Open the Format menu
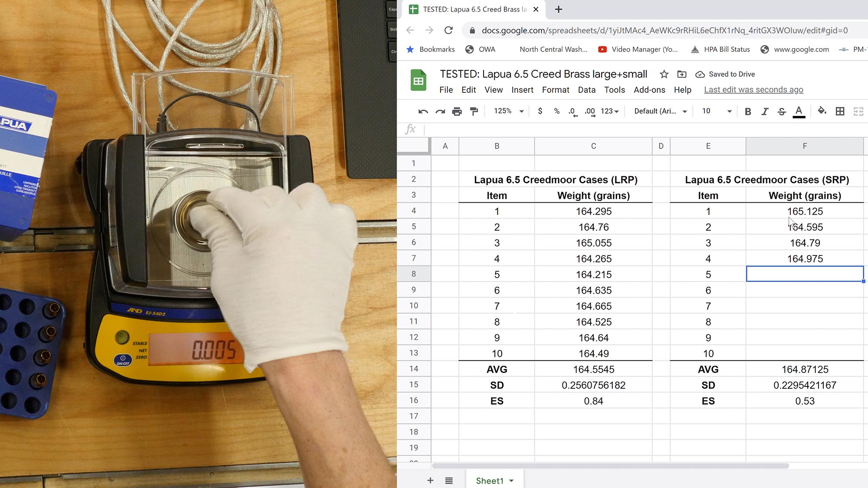The height and width of the screenshot is (488, 868). 555,90
